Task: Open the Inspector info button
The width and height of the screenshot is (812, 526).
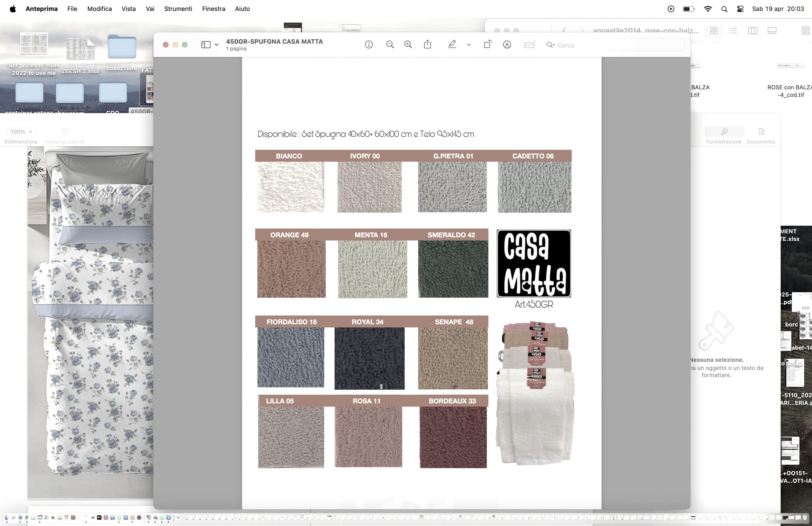Action: [x=368, y=45]
